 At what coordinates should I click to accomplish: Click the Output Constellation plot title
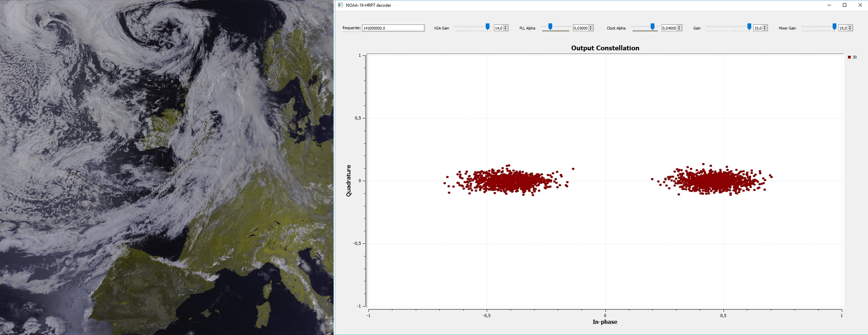pos(605,48)
